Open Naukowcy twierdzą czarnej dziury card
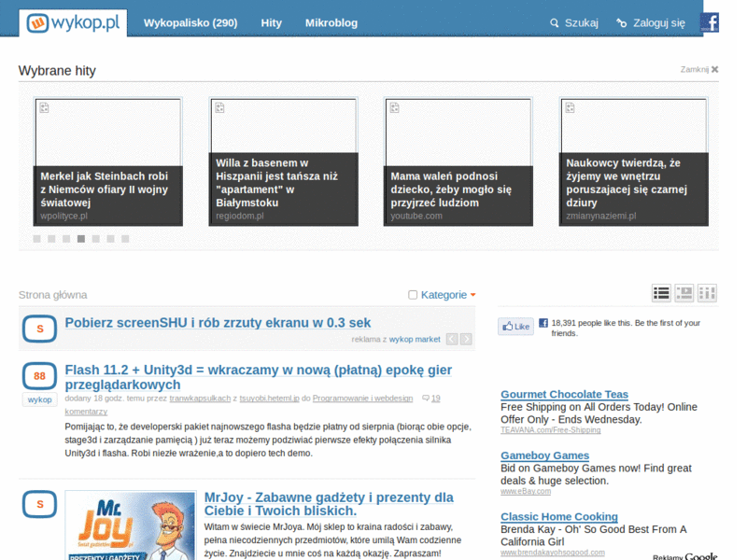 (634, 161)
